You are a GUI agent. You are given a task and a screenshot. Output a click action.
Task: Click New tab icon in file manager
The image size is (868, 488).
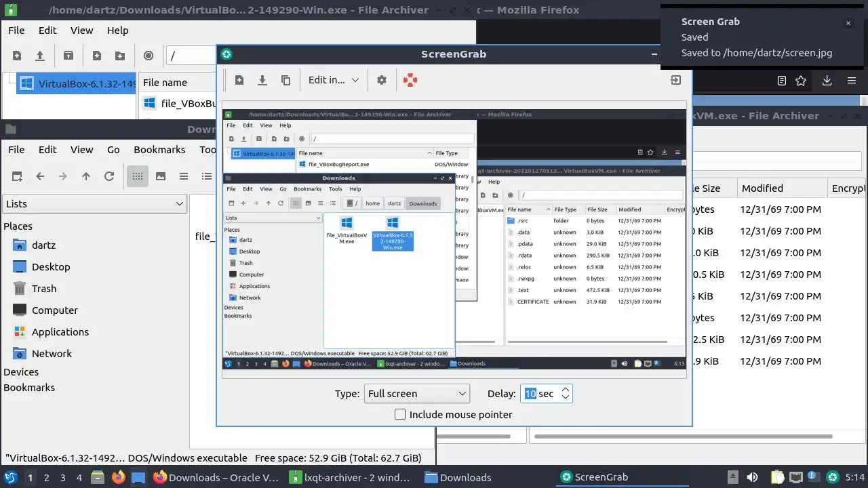(17, 176)
